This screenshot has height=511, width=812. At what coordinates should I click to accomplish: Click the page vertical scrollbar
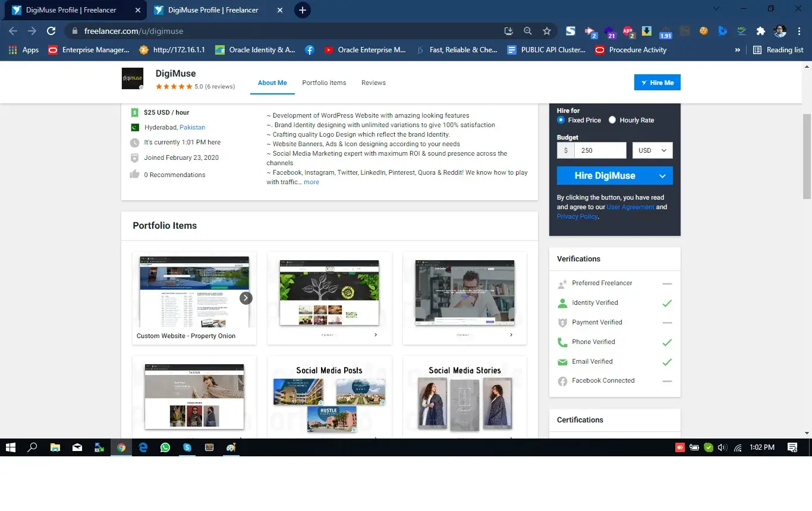807,157
